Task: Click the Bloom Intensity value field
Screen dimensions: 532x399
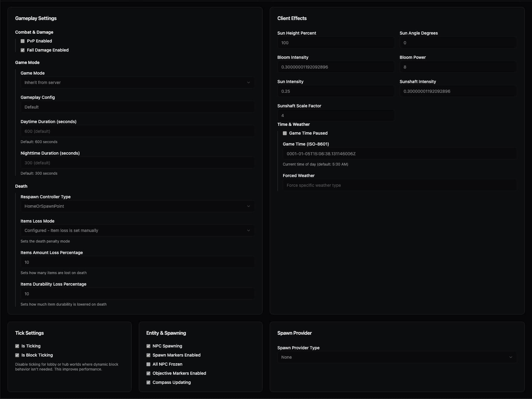Action: [336, 67]
